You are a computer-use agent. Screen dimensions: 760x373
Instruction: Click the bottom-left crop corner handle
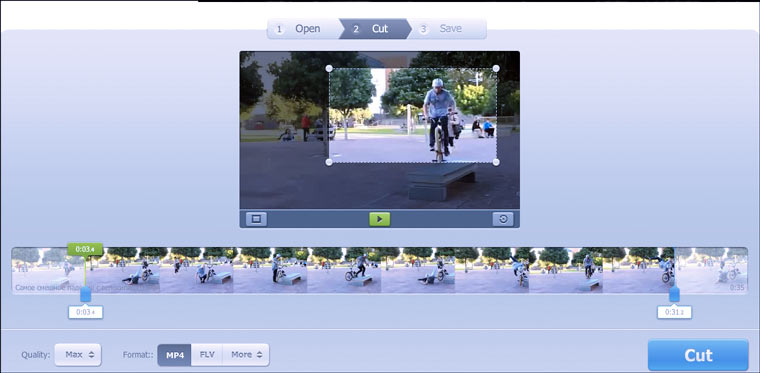coord(329,162)
